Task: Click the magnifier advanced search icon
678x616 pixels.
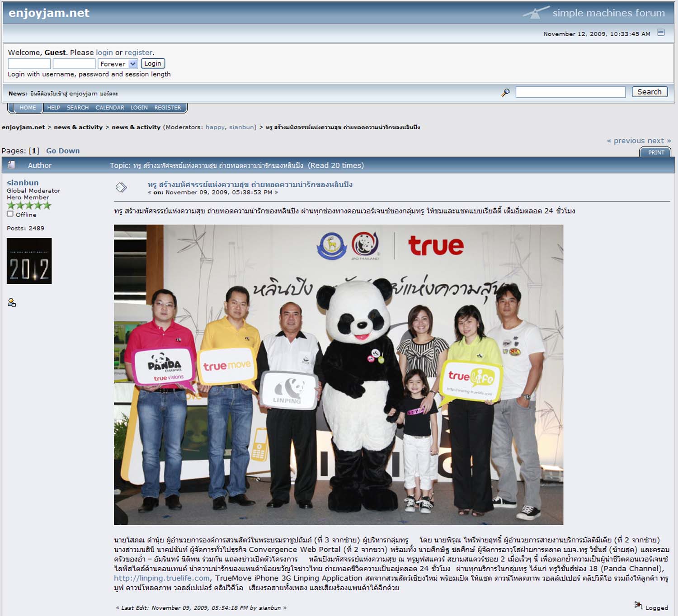Action: coord(505,92)
